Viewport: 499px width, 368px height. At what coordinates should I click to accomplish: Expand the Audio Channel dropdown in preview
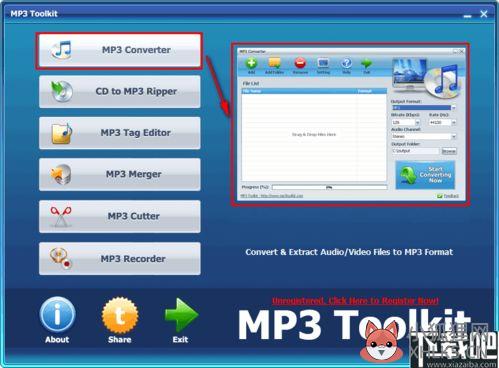pos(423,136)
